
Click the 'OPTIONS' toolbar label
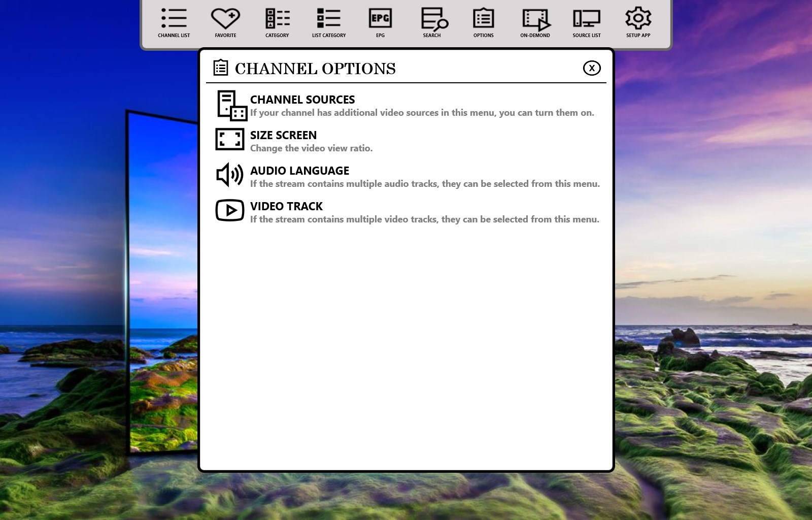tap(484, 36)
